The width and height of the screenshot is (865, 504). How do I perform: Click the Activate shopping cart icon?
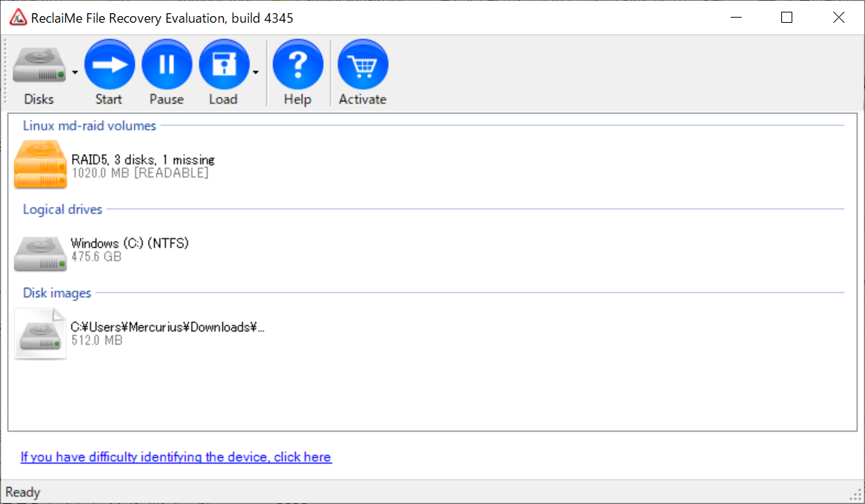(363, 65)
